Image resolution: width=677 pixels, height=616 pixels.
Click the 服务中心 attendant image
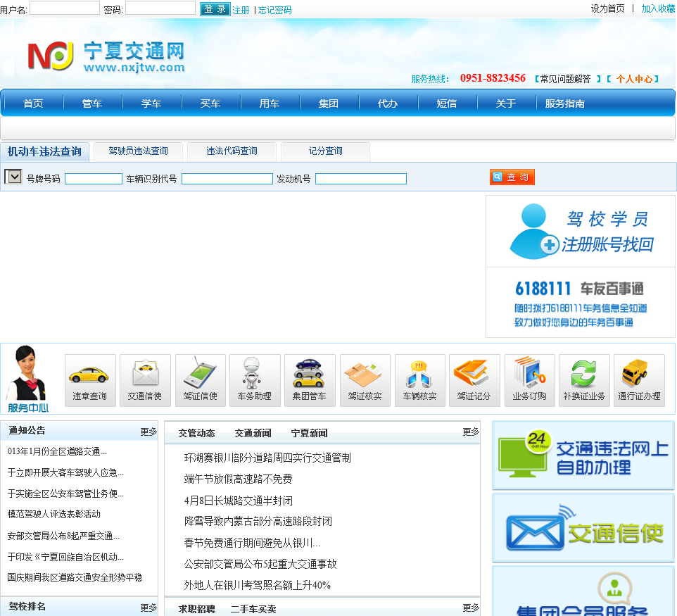28,379
